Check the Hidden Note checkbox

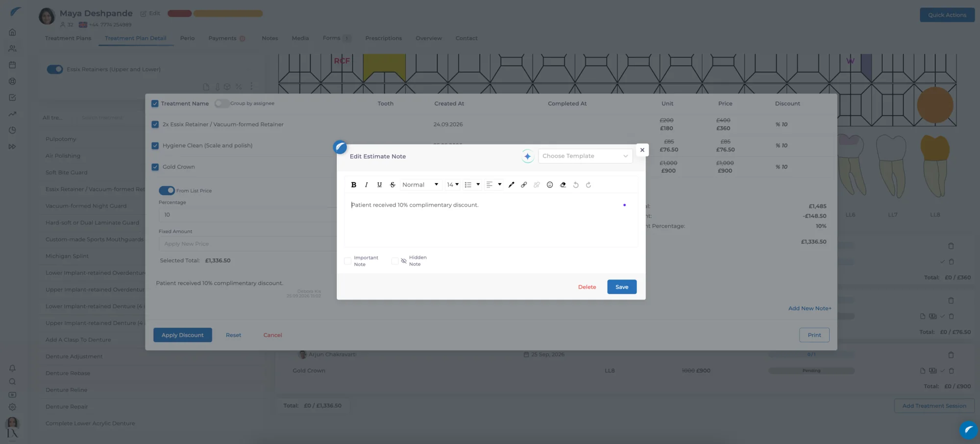395,261
